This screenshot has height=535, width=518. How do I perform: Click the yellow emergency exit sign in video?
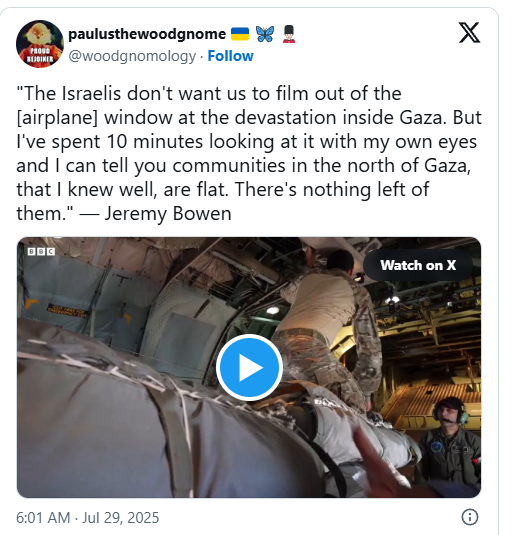click(67, 311)
